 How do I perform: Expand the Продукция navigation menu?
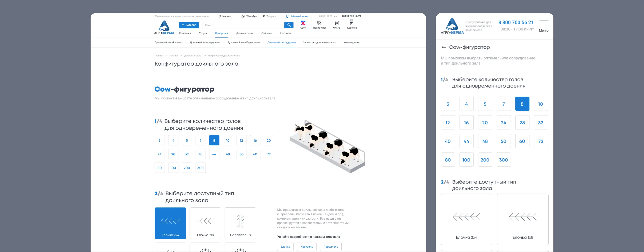click(221, 33)
